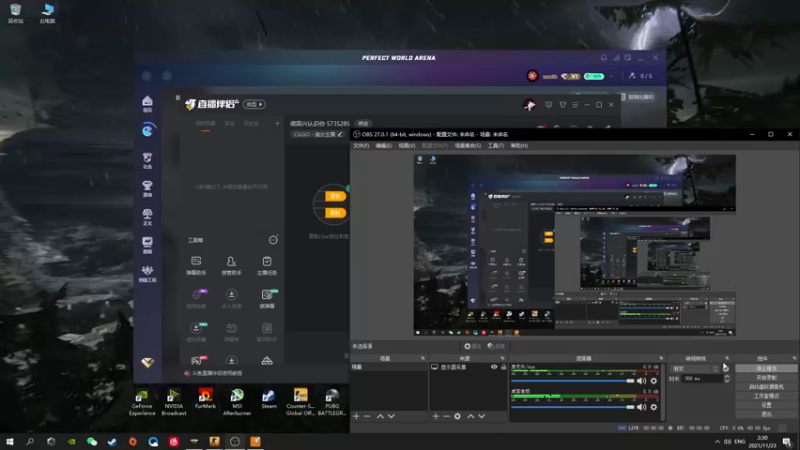Viewport: 800px width, 450px height.
Task: Open balance scales icon in sidebar
Action: (x=147, y=216)
